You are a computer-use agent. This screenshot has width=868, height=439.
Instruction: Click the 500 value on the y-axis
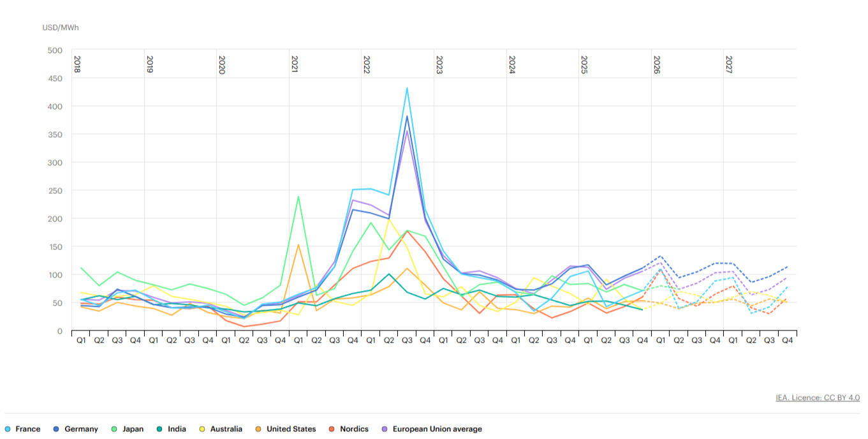tap(55, 50)
